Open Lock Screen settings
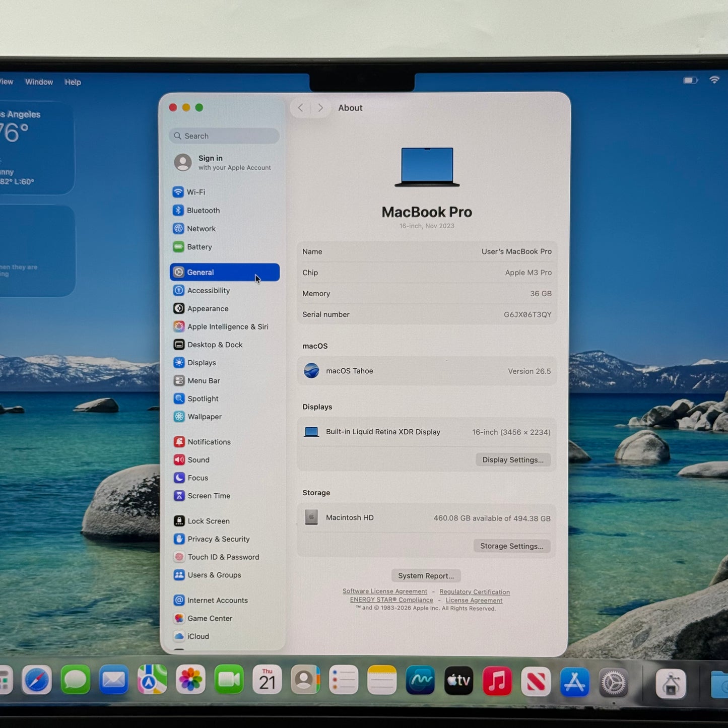 [224, 521]
